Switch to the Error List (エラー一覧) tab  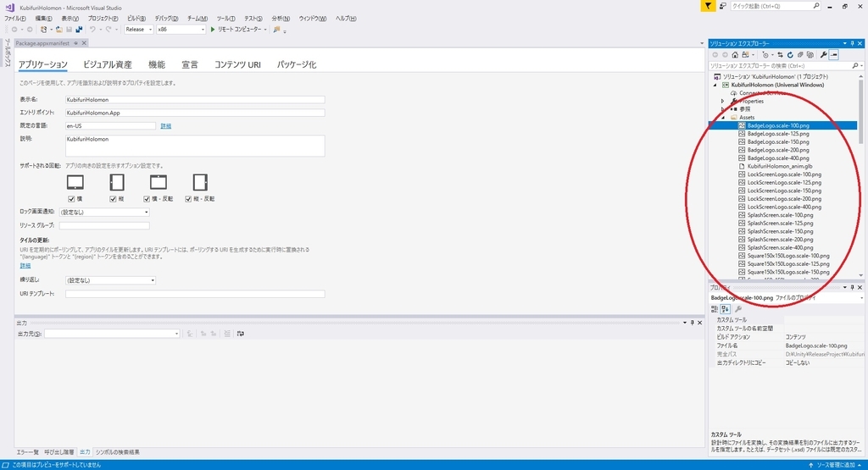point(28,452)
